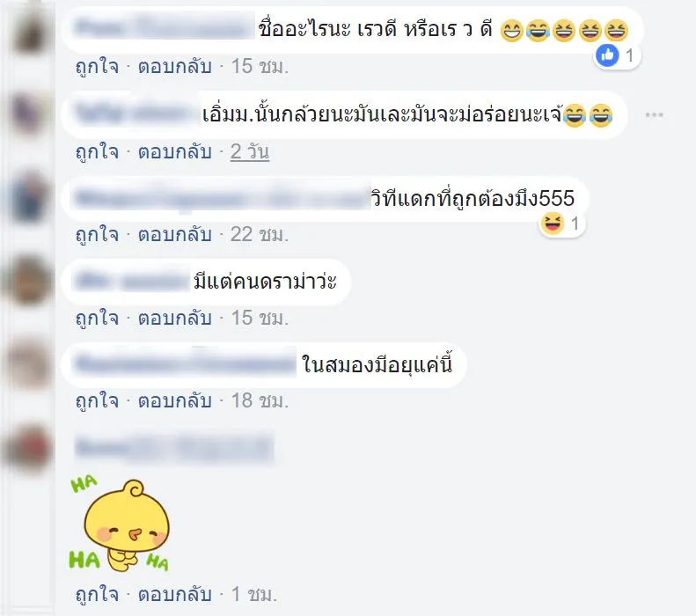This screenshot has width=696, height=616.
Task: Open first commenter's blurred profile picture
Action: pyautogui.click(x=29, y=31)
